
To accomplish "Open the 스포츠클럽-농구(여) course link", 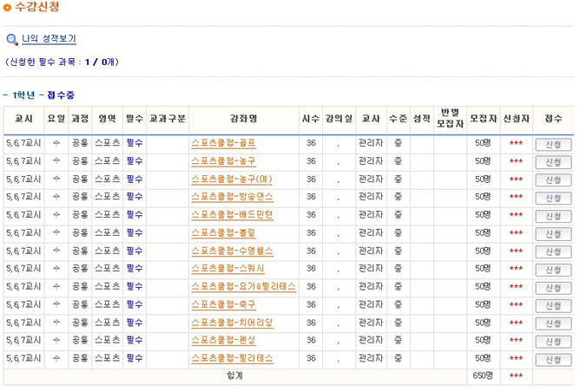I will pyautogui.click(x=231, y=180).
